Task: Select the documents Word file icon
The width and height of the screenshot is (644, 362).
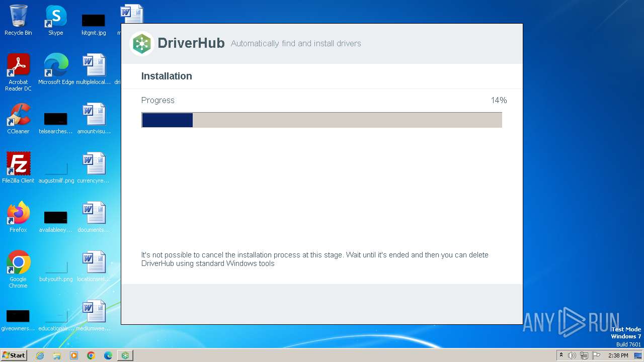Action: coord(94,217)
